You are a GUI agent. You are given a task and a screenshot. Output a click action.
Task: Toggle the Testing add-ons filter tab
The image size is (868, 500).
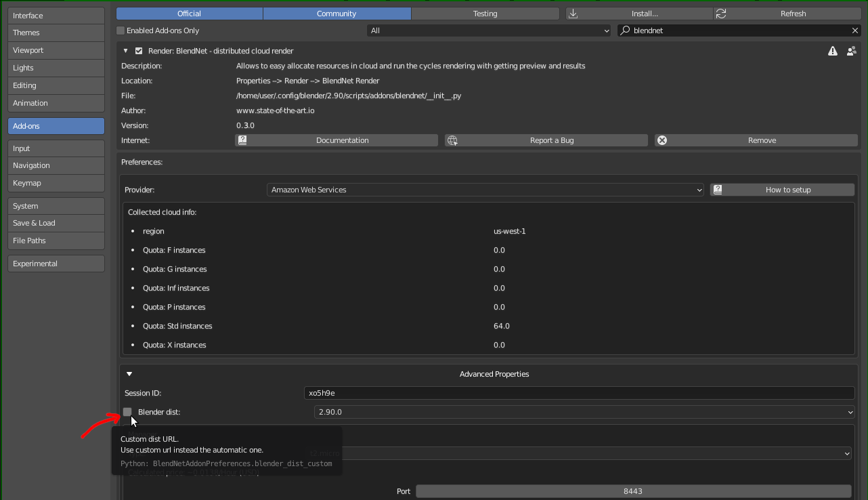click(x=485, y=14)
